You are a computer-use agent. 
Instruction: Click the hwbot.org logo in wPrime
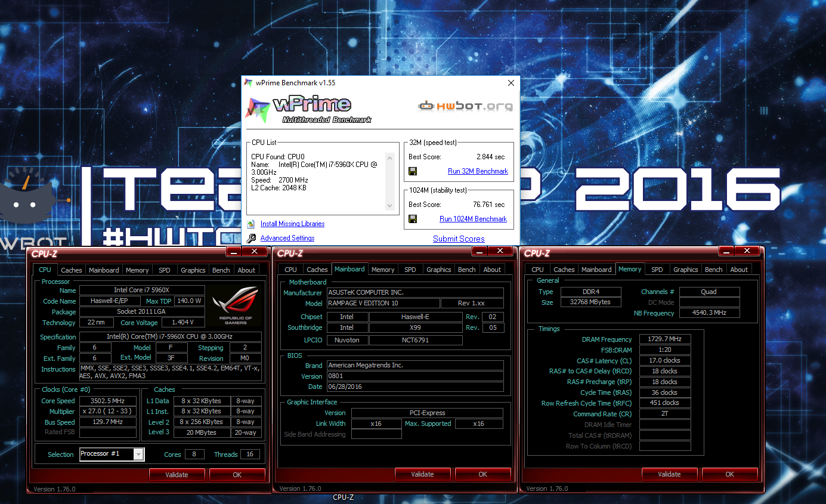coord(465,106)
